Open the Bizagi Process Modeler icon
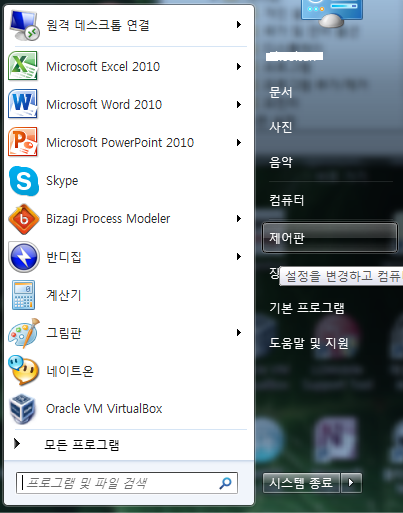 point(23,219)
